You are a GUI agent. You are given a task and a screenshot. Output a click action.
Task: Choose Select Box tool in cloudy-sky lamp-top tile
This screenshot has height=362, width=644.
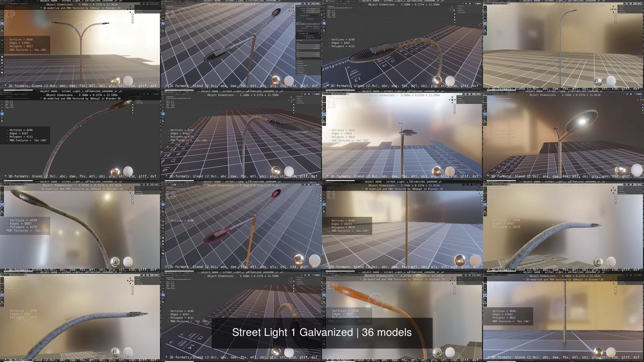tap(324, 98)
